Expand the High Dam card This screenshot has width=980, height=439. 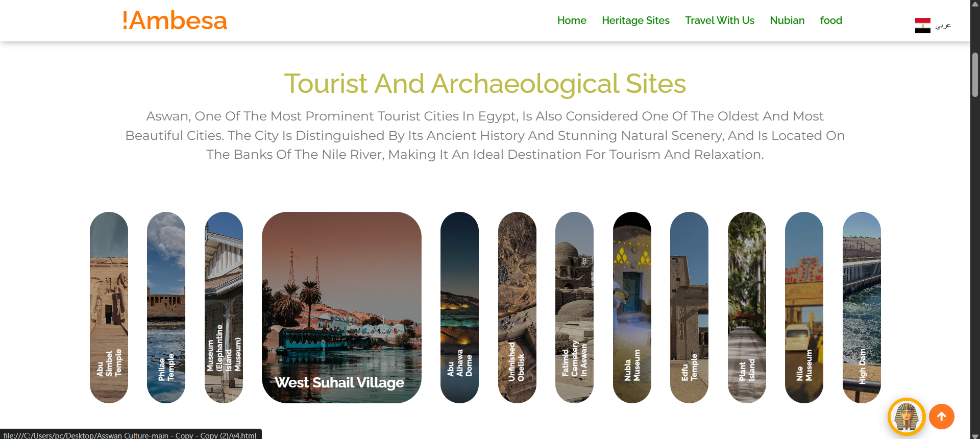point(862,307)
